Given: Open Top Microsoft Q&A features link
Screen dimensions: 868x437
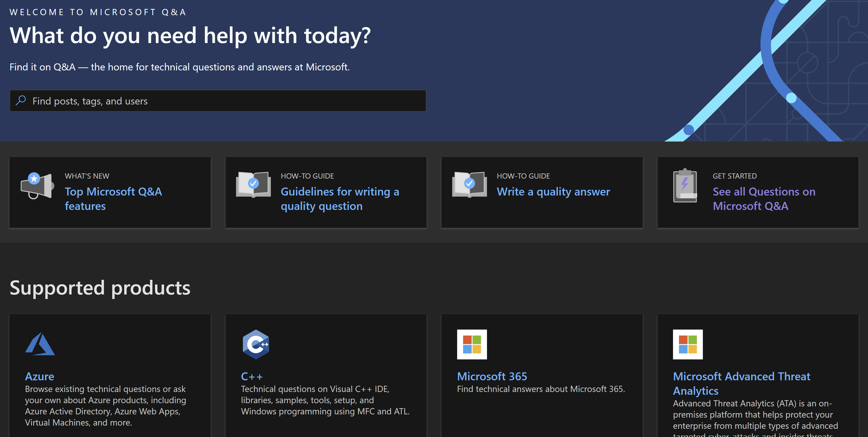Looking at the screenshot, I should pyautogui.click(x=113, y=199).
